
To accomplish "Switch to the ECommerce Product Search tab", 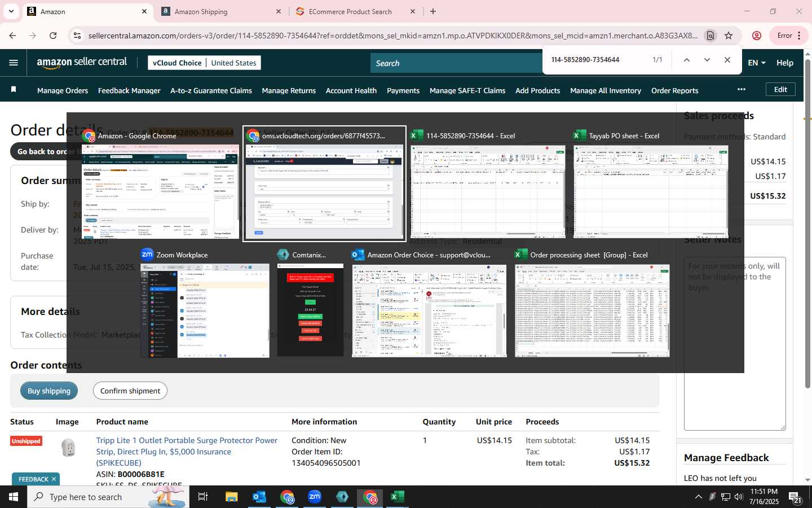I will tap(355, 11).
